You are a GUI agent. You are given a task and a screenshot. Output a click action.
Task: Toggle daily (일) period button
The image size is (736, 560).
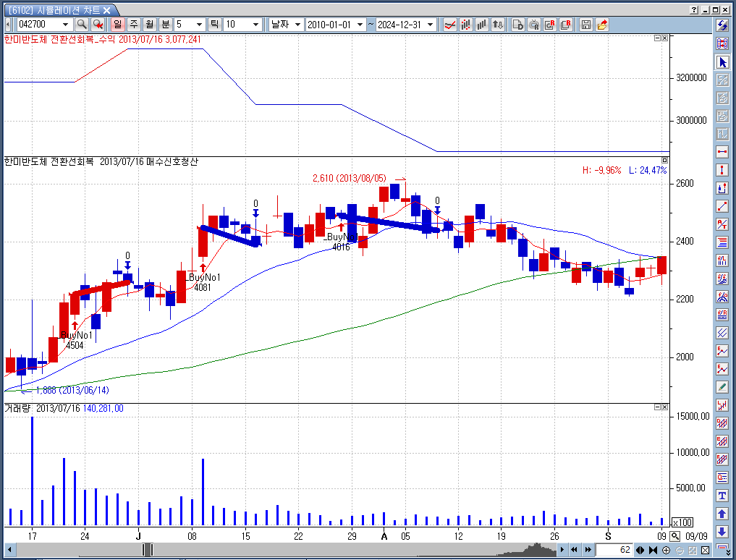118,25
